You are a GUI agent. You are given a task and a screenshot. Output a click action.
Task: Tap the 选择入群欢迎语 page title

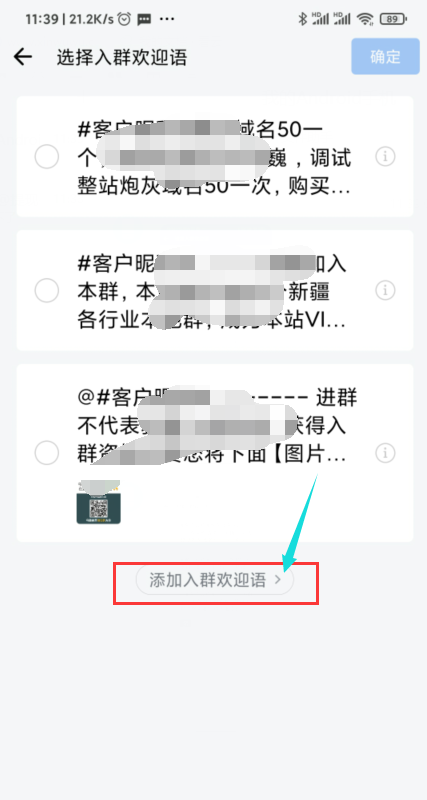click(x=122, y=57)
